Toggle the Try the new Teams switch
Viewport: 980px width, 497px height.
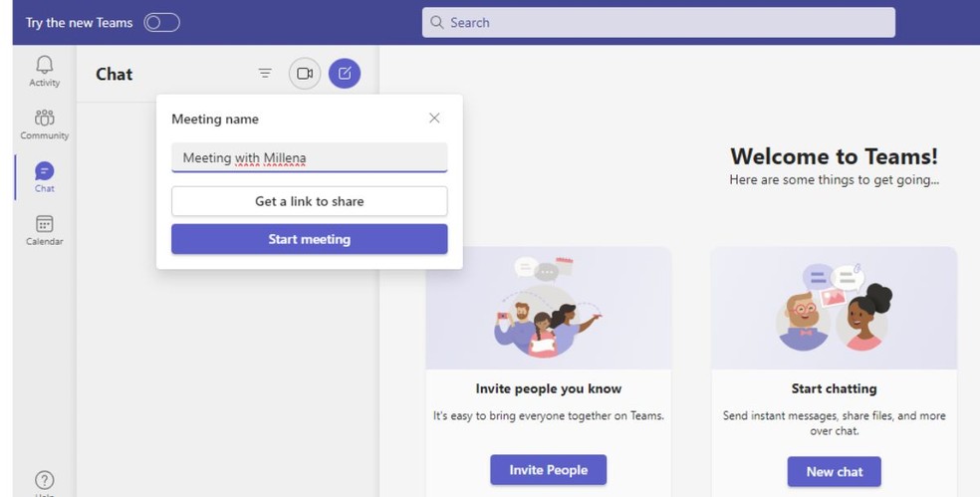(162, 23)
